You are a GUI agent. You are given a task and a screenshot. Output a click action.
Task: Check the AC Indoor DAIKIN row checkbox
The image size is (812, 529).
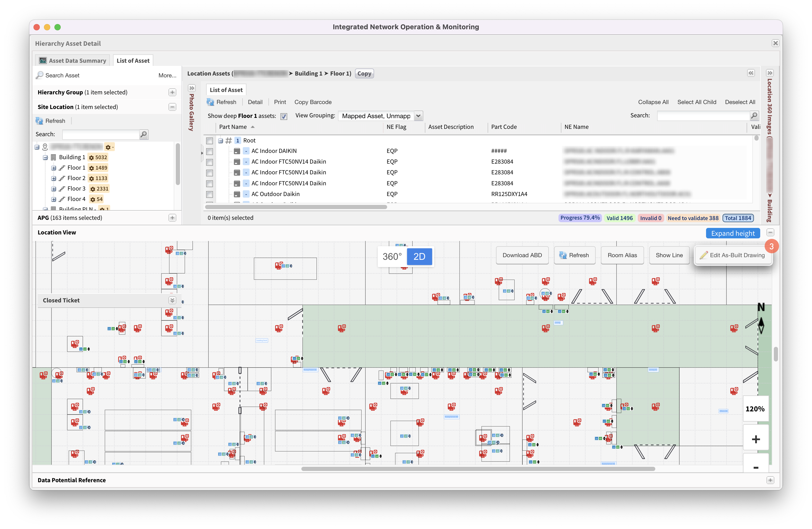(x=210, y=151)
